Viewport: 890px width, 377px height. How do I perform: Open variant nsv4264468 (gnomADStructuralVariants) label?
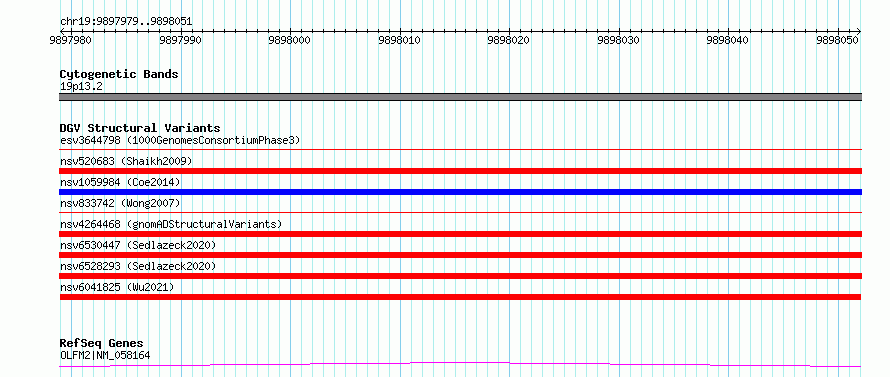tap(171, 224)
